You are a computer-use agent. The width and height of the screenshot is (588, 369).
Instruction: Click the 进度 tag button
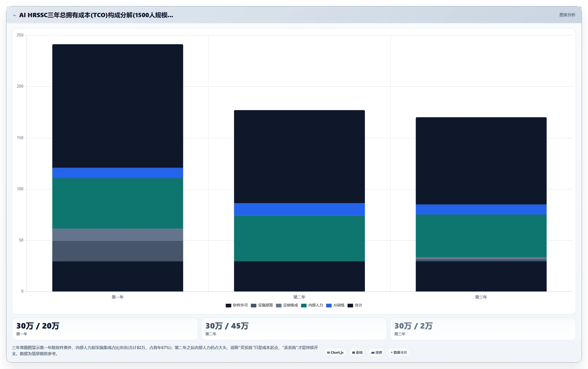(376, 352)
